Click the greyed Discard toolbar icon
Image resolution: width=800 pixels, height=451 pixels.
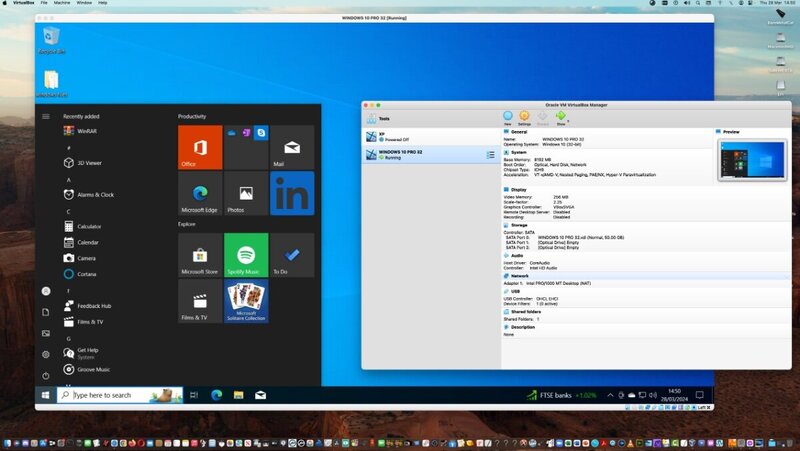(x=542, y=118)
